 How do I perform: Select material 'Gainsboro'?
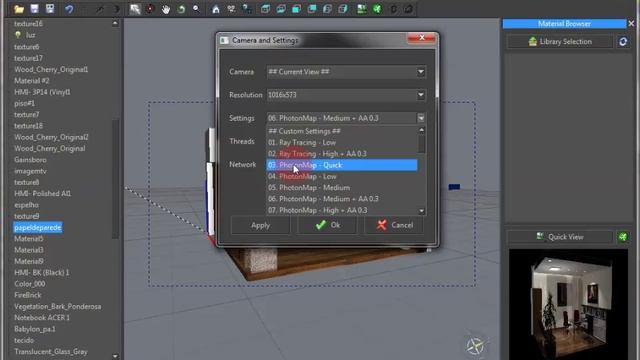tap(30, 160)
